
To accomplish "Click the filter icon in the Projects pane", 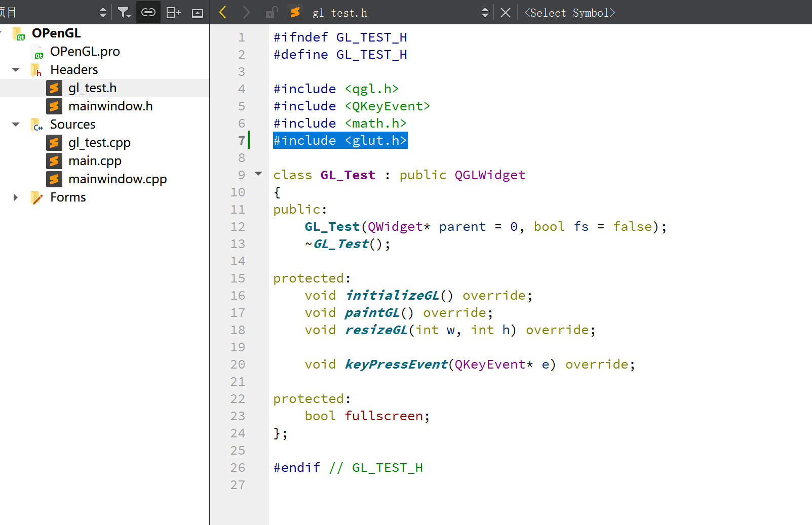I will (x=124, y=12).
